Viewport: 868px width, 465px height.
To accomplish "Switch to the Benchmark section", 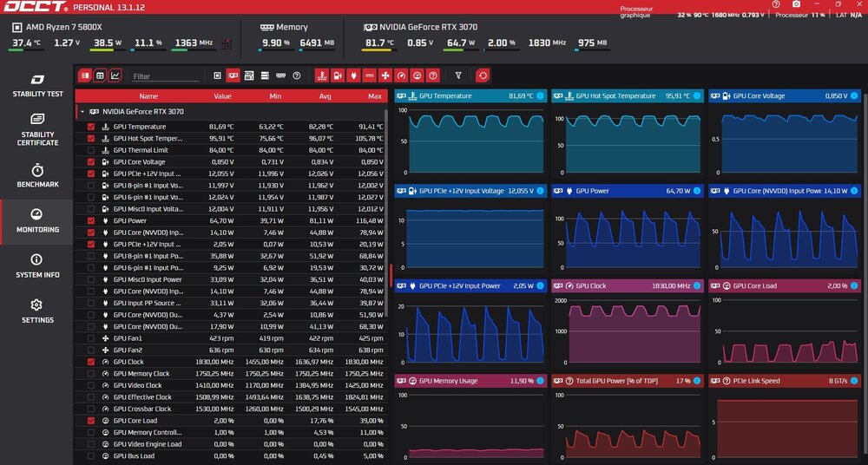I will click(36, 174).
